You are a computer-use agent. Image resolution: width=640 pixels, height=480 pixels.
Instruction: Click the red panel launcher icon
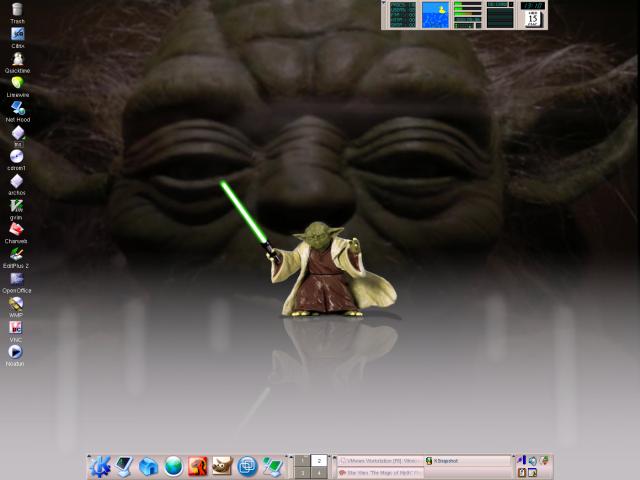tap(198, 467)
